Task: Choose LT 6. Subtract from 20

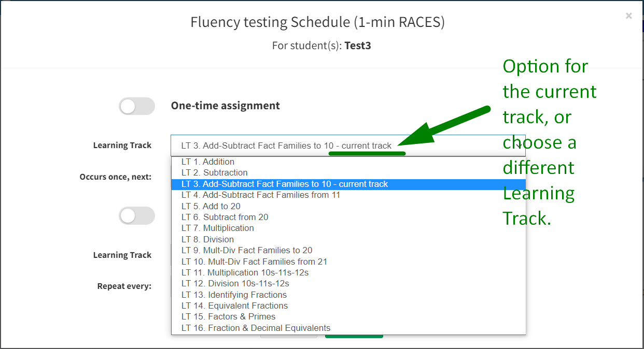Action: click(x=225, y=217)
